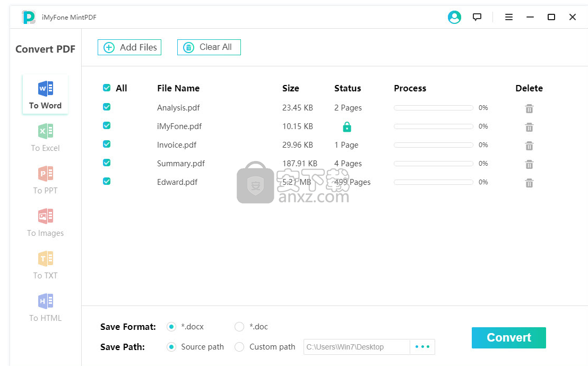Viewport: 588px width, 366px height.
Task: Click the 1 Page status text
Action: click(x=346, y=145)
